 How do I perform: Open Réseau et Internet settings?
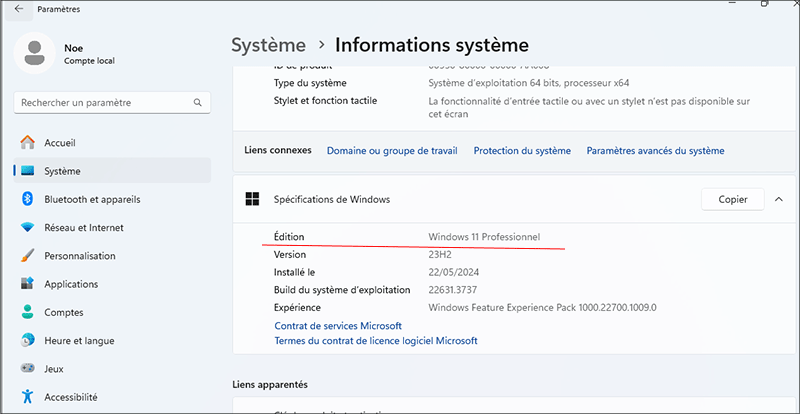112,227
